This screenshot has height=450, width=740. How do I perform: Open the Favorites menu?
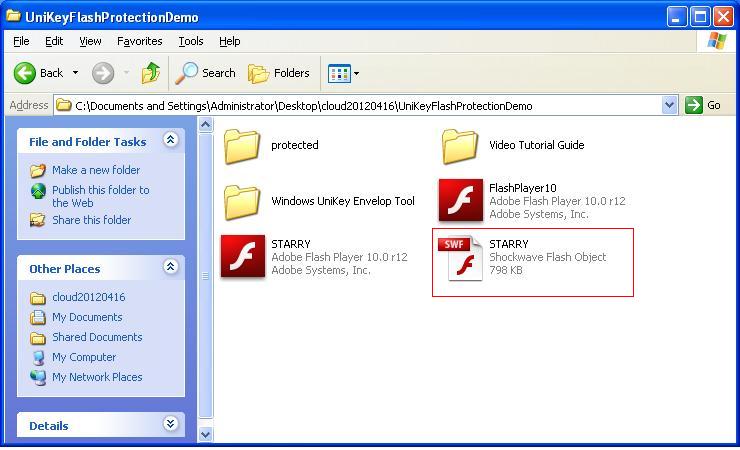(x=139, y=41)
